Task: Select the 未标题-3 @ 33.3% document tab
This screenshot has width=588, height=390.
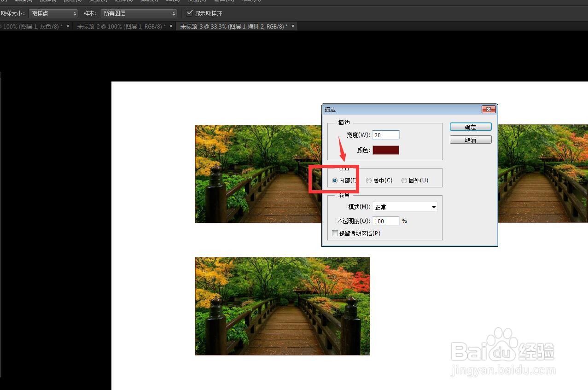Action: (x=234, y=27)
